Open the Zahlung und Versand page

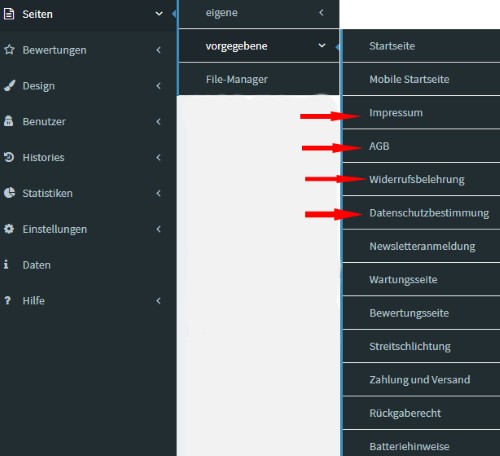[421, 380]
